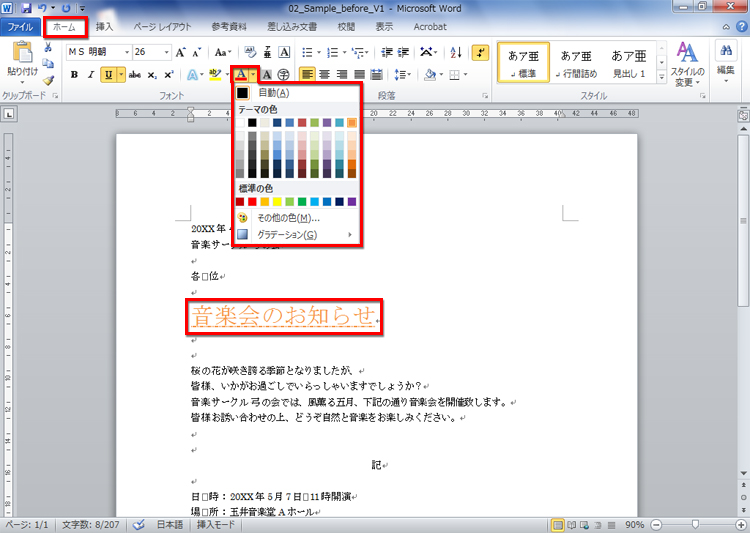Click the Shrink Font icon
The height and width of the screenshot is (533, 750).
coord(197,52)
